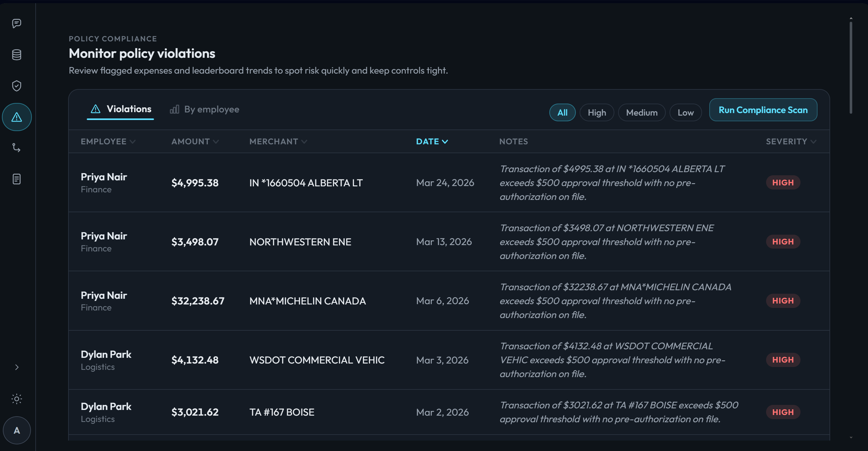868x451 pixels.
Task: Toggle light theme sun icon
Action: [16, 399]
